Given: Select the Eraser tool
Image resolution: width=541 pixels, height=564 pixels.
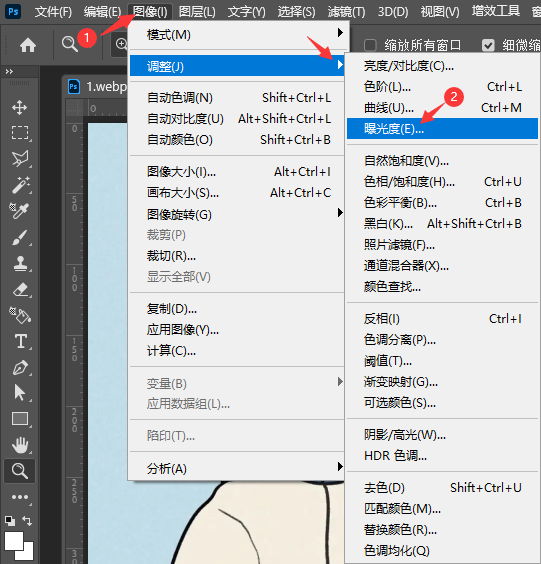Looking at the screenshot, I should point(21,290).
